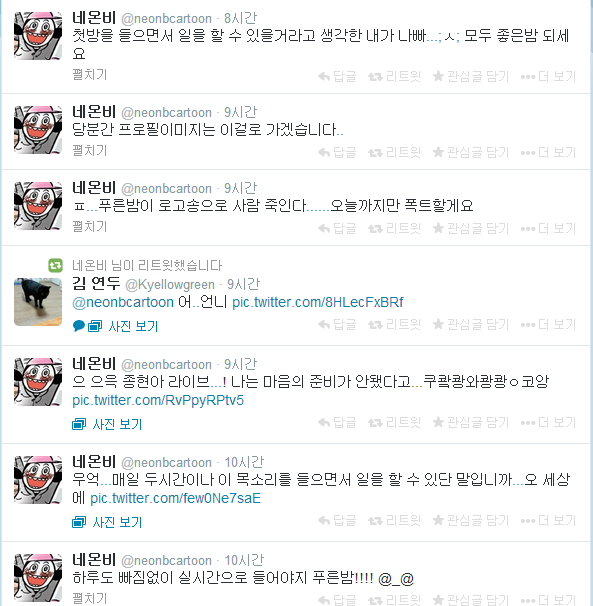Click 김 연두's black cat avatar
The height and width of the screenshot is (606, 593).
pyautogui.click(x=38, y=302)
